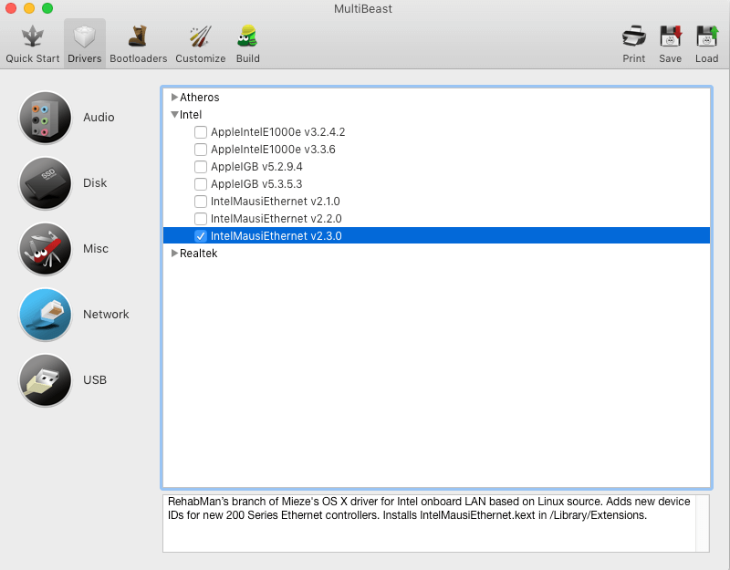Collapse the Intel driver group
This screenshot has height=570, width=730.
(x=175, y=115)
